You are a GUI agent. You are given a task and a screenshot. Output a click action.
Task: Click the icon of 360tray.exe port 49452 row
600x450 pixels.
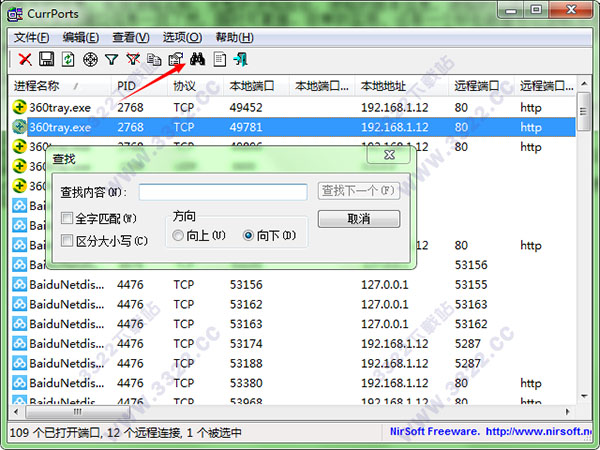pyautogui.click(x=19, y=107)
